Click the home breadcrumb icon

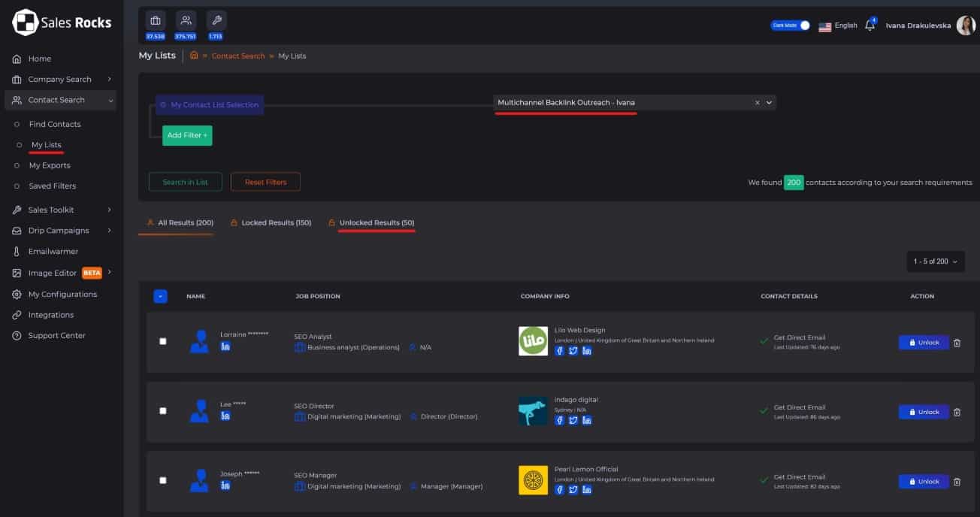194,56
